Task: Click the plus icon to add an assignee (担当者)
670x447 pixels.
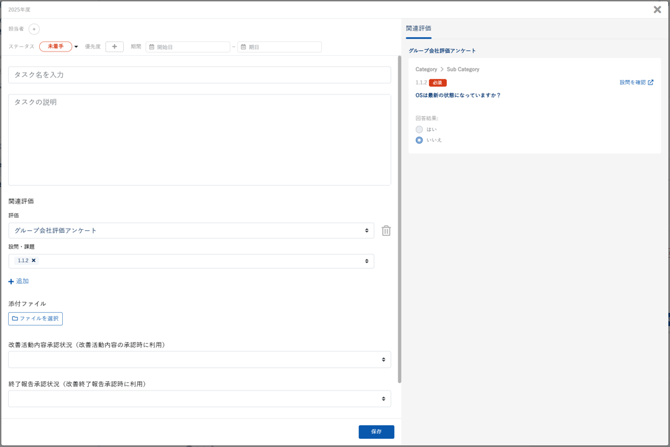Action: [34, 29]
